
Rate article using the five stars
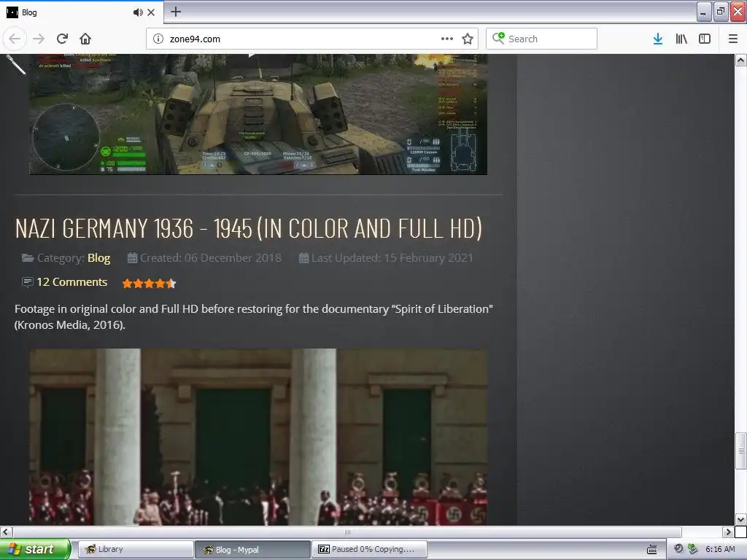pos(149,284)
